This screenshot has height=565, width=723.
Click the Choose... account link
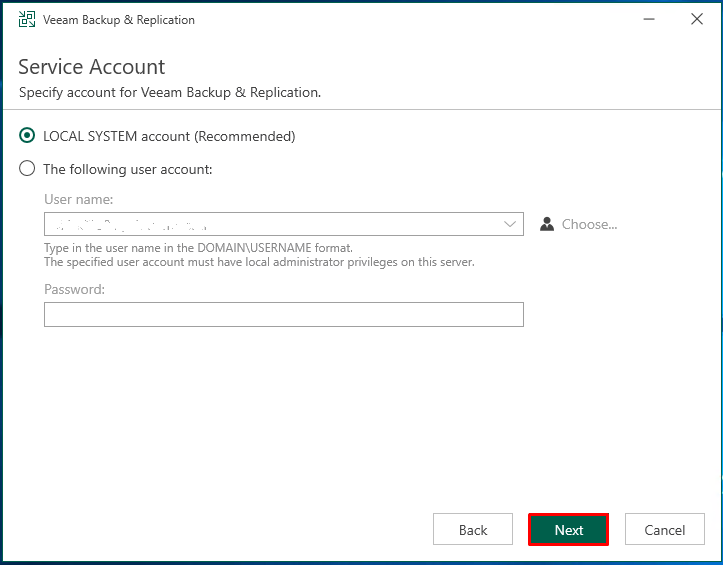[x=589, y=224]
